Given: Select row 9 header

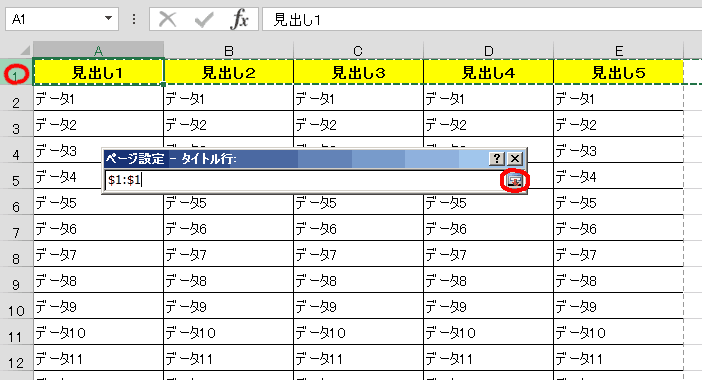Looking at the screenshot, I should coord(16,280).
